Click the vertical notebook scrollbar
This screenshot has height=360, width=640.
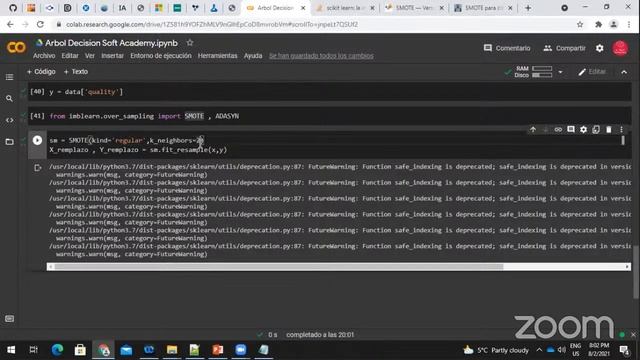[x=636, y=271]
